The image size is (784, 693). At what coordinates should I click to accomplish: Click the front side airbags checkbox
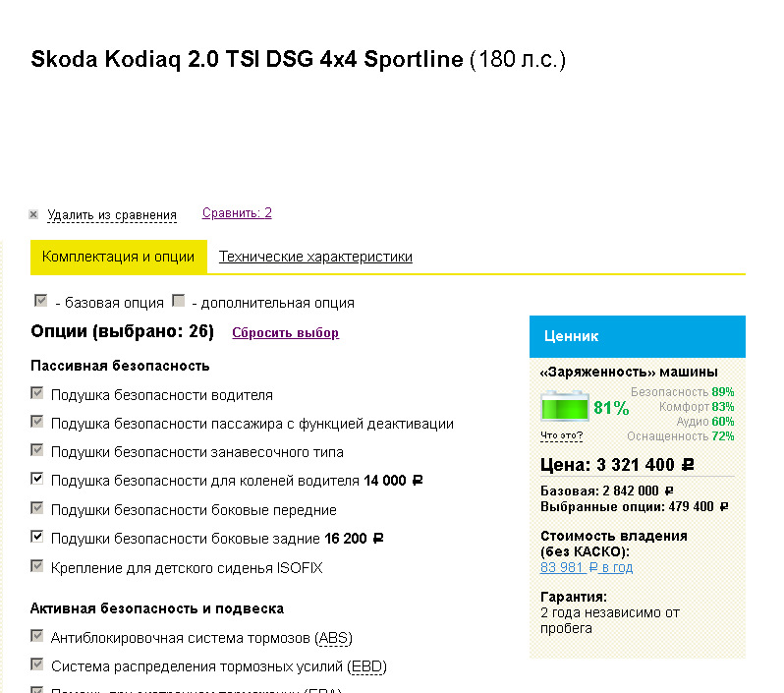pos(38,508)
